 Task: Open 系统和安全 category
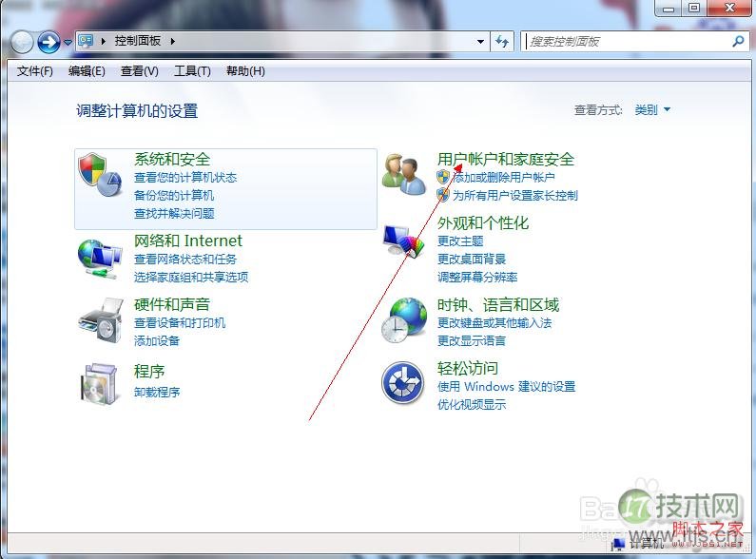[172, 159]
